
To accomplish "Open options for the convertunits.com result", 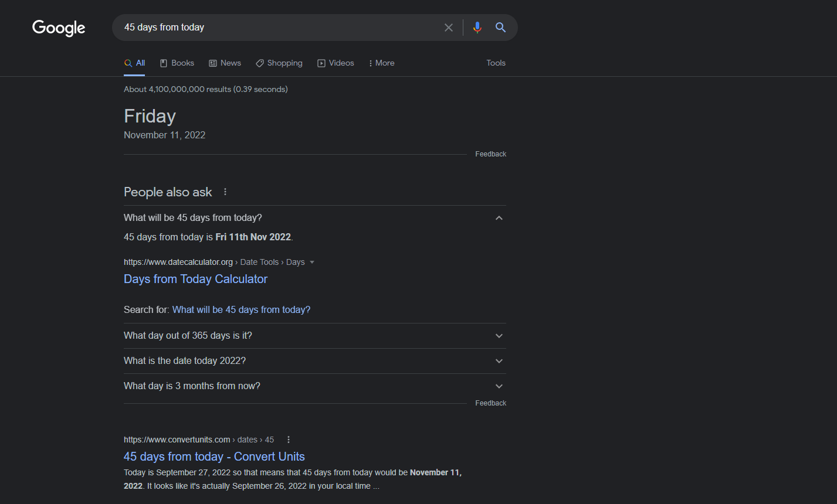I will [289, 440].
